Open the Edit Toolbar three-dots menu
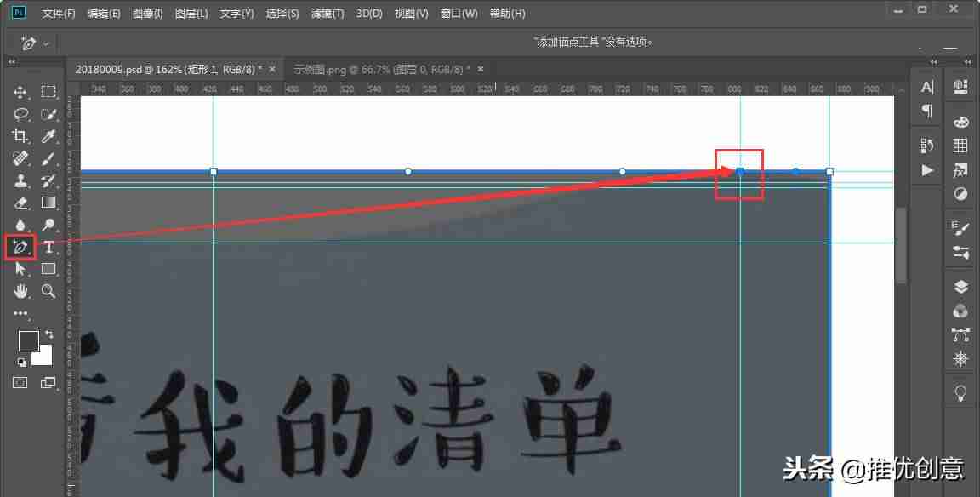The image size is (980, 497). 20,313
